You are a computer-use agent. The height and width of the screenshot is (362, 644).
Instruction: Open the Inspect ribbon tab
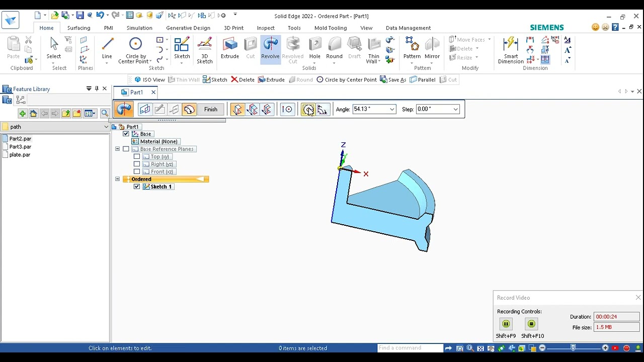coord(266,28)
